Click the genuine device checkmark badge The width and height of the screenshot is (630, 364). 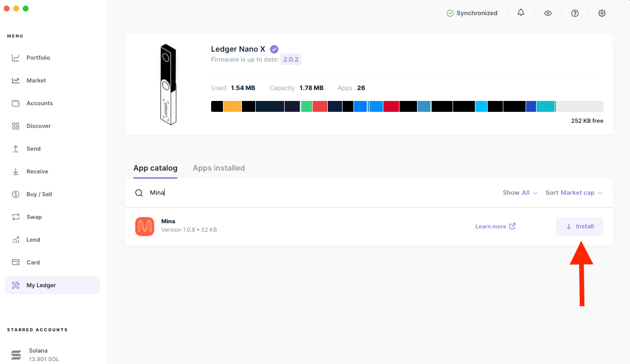tap(274, 49)
